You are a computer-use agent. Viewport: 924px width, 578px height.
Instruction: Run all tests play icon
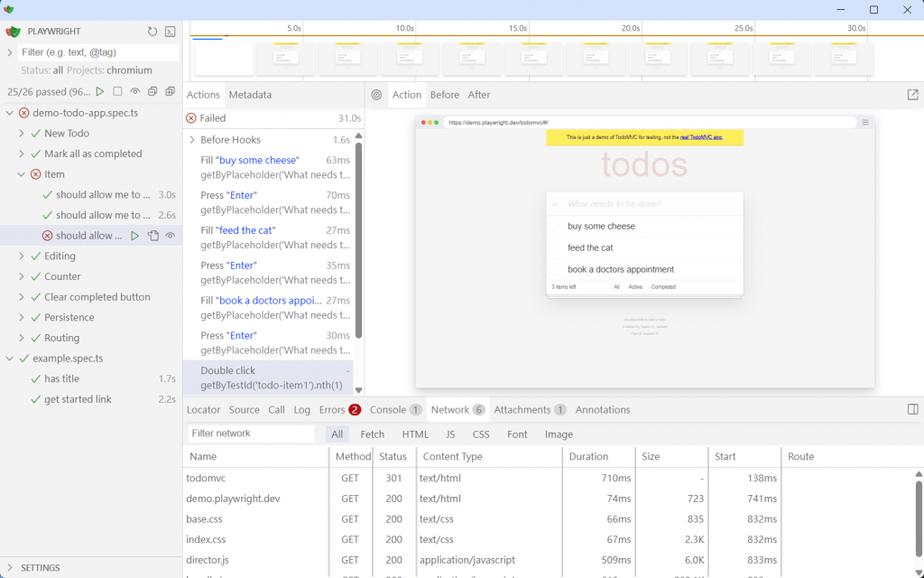pyautogui.click(x=100, y=91)
